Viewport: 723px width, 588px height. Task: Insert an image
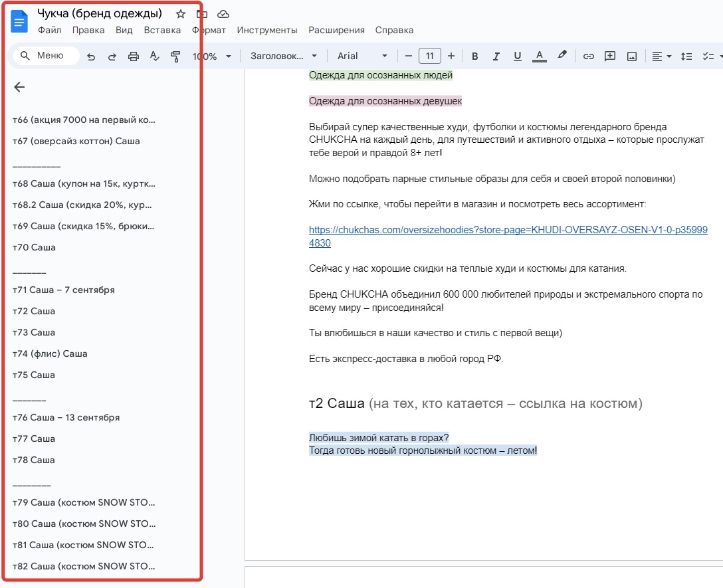[632, 56]
